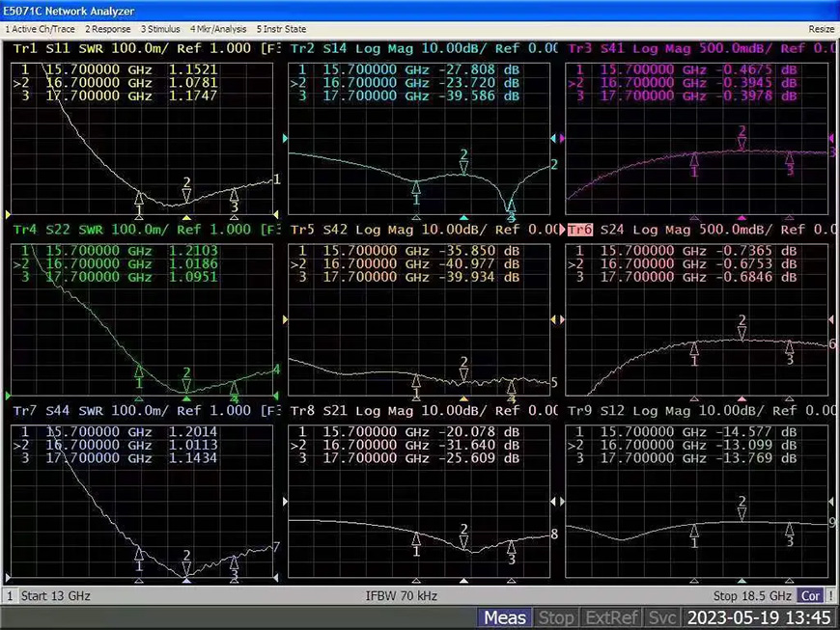Click S44 marker 2 readout 1.0113
Image resolution: width=840 pixels, height=630 pixels.
[x=193, y=445]
